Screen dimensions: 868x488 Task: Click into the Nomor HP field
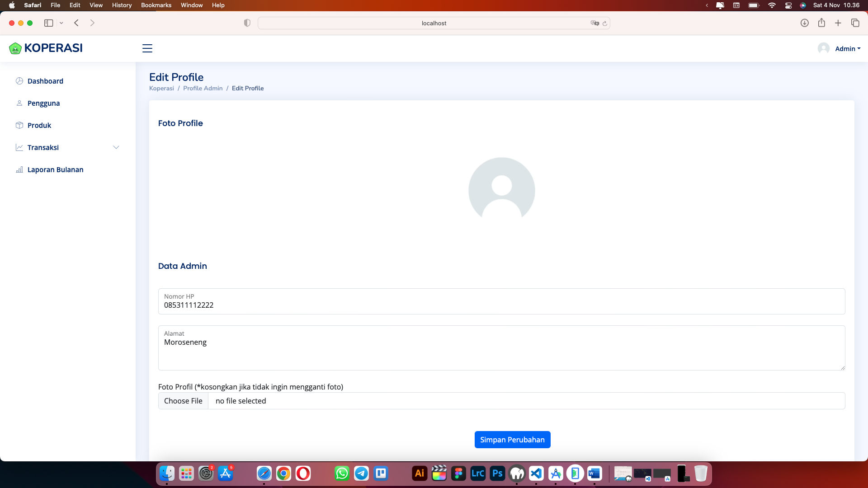click(x=501, y=305)
